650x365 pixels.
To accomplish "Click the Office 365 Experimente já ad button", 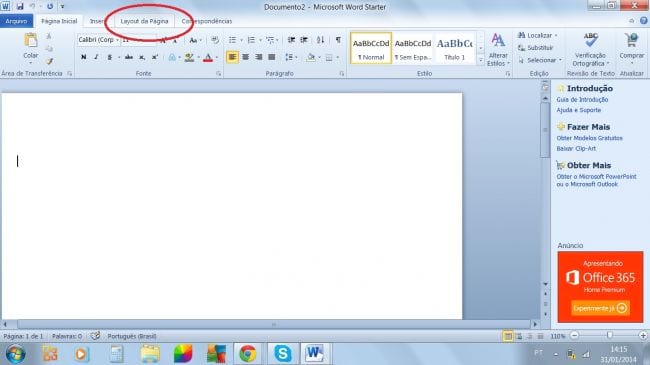I will [x=601, y=308].
